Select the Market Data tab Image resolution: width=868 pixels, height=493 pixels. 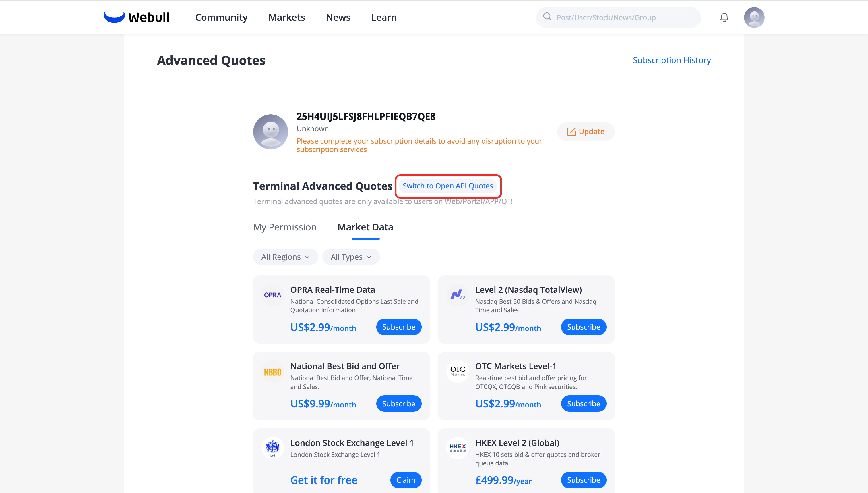coord(365,227)
